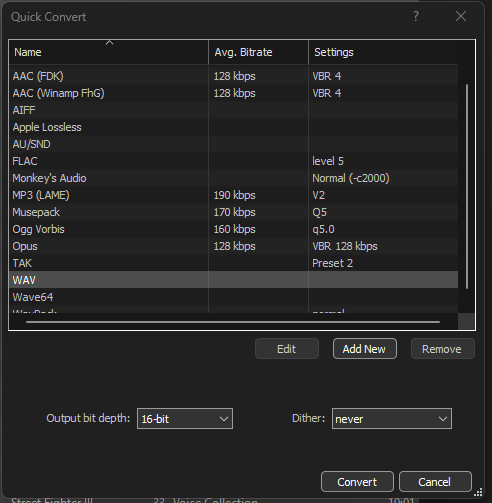This screenshot has height=503, width=492.
Task: Select the AAC (Winamp FhG) preset
Action: point(233,93)
